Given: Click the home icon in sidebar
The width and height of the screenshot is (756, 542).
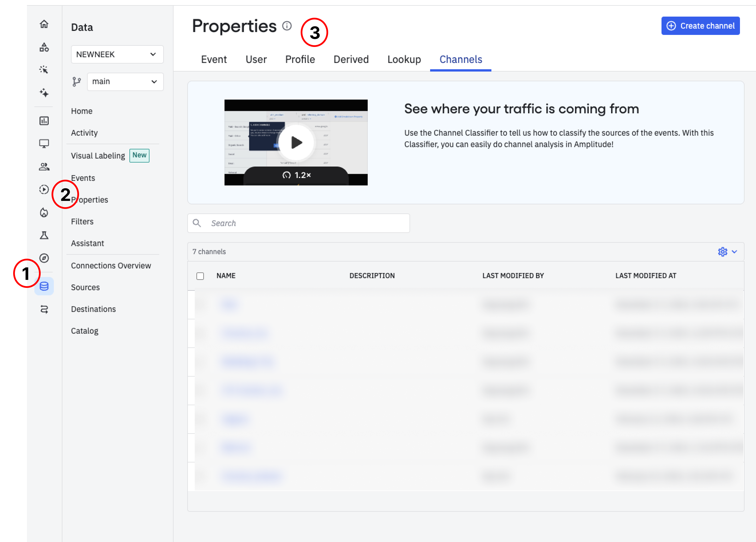Looking at the screenshot, I should (44, 24).
